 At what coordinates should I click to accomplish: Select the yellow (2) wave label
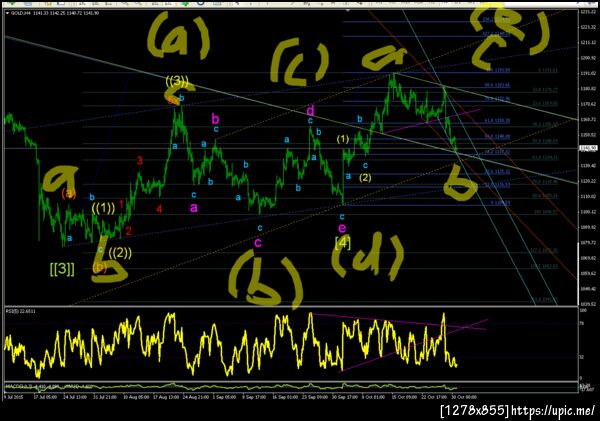[365, 178]
